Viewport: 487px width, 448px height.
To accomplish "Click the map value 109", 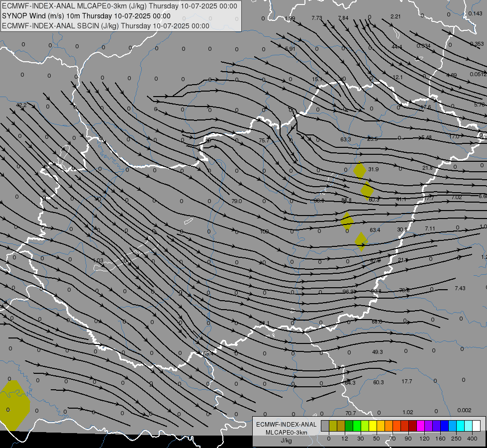I will pos(264,231).
